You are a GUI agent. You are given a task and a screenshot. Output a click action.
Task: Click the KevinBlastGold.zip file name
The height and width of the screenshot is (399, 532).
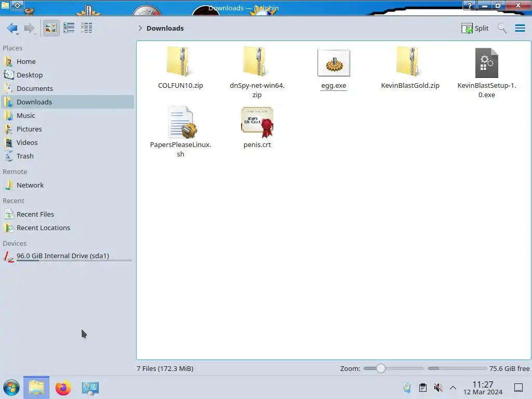click(x=410, y=86)
